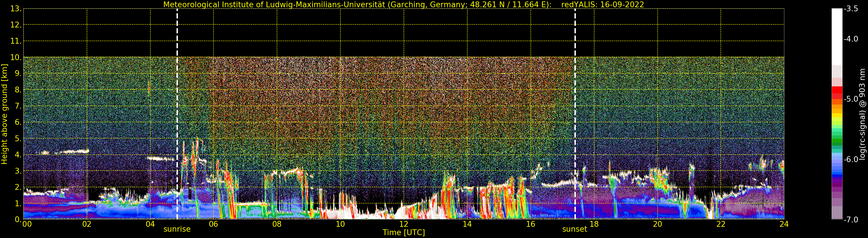Click the '-6.0' colorbar tick value
This screenshot has height=238, width=868.
click(851, 159)
